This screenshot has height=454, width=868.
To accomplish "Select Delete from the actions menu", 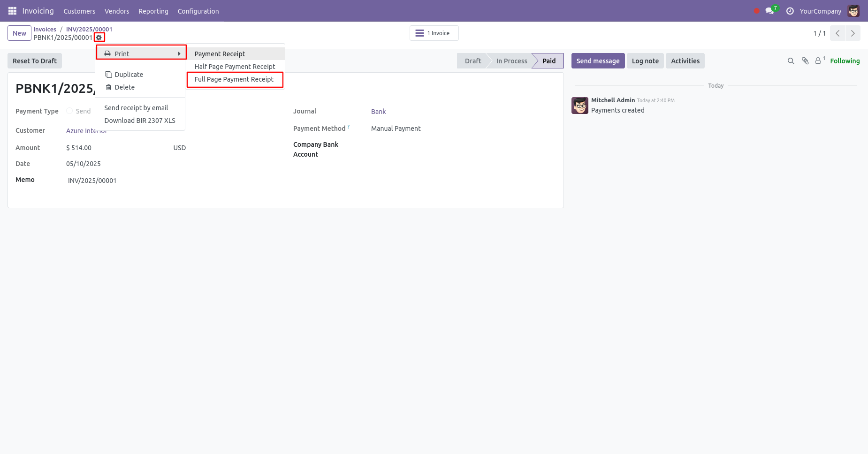I will pyautogui.click(x=140, y=87).
